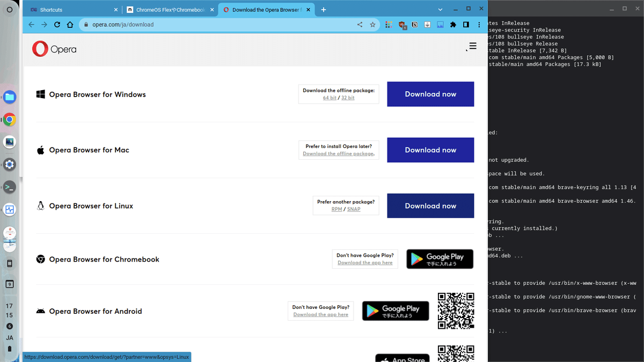Open Chrome three-dot menu
The width and height of the screenshot is (644, 362).
(x=479, y=25)
